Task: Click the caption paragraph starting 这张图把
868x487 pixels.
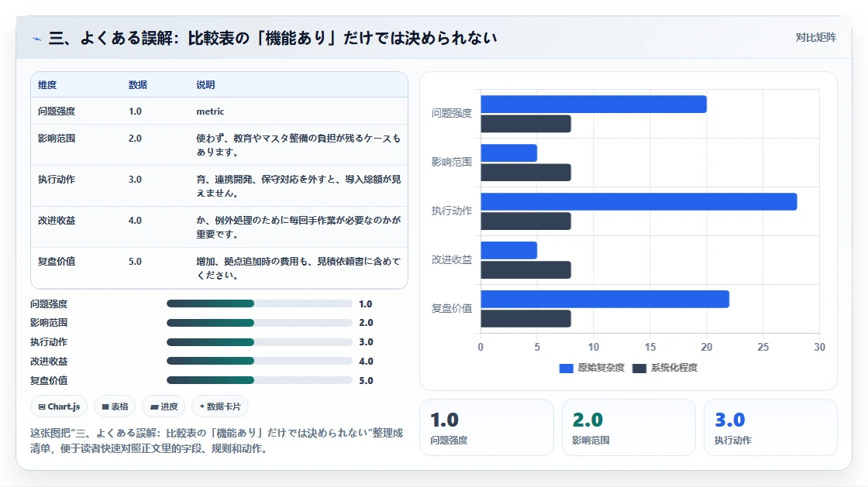Action: point(216,441)
